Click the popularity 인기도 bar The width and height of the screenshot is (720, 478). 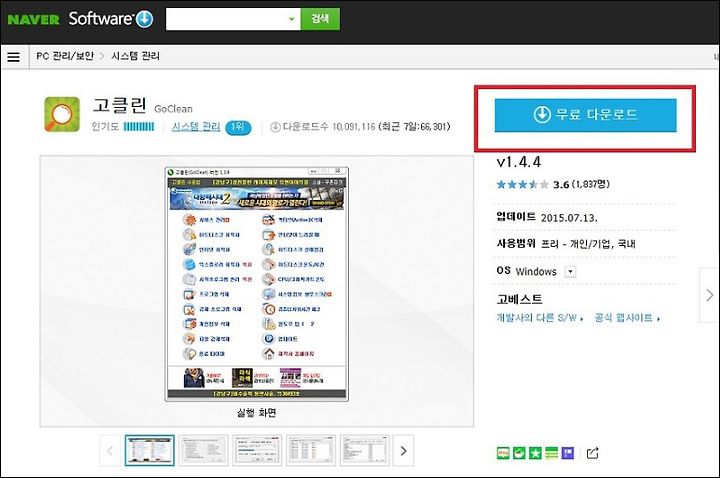click(139, 127)
